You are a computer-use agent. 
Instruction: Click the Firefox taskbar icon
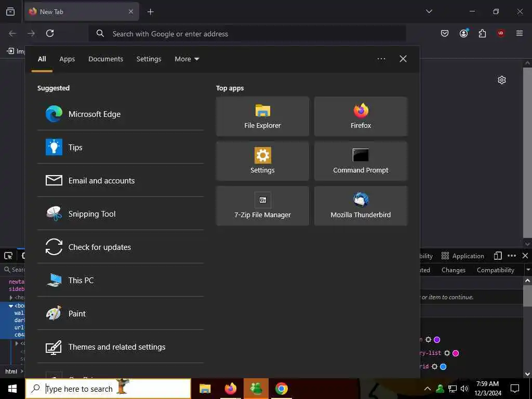click(230, 389)
